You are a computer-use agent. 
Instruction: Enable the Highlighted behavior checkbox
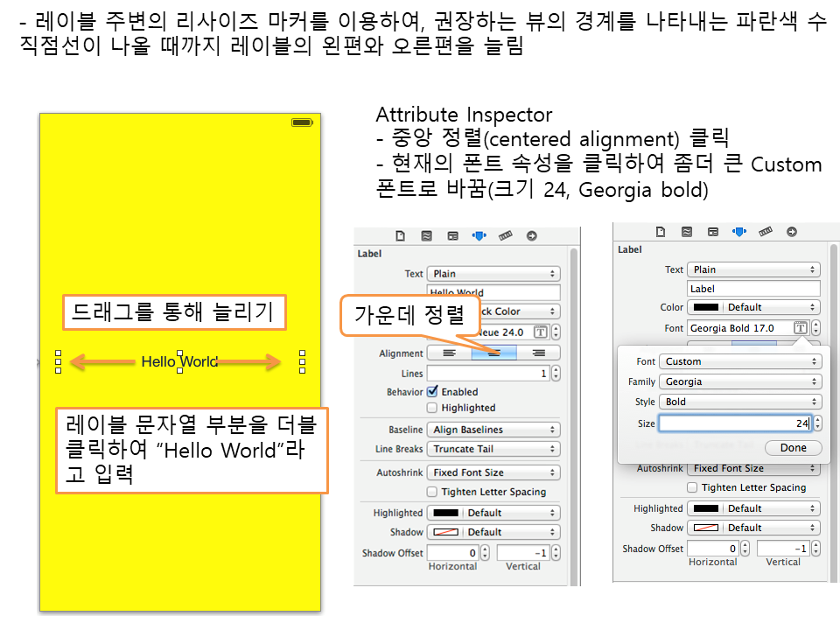[x=432, y=408]
